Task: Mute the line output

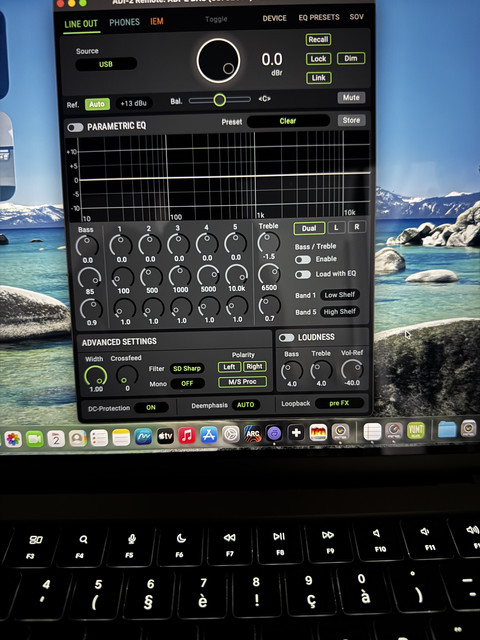Action: pos(351,98)
